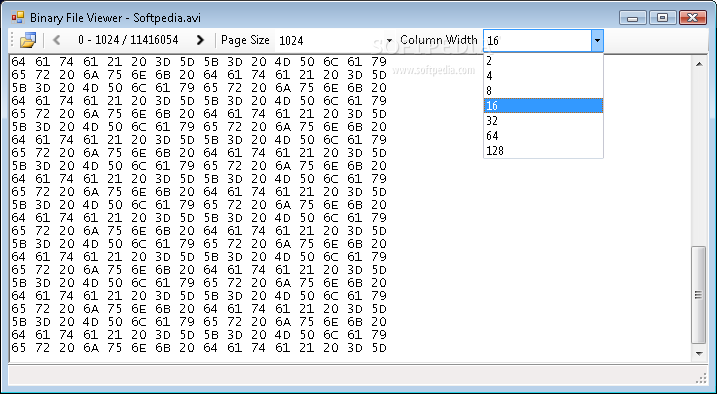Viewport: 717px width, 394px height.
Task: Select column width 8
Action: pos(543,91)
